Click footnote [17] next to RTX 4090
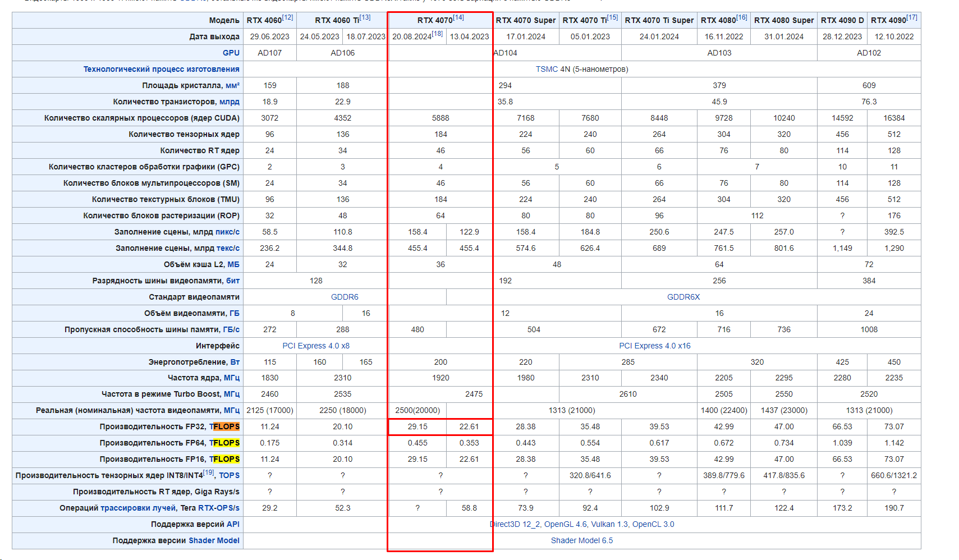 (x=912, y=17)
